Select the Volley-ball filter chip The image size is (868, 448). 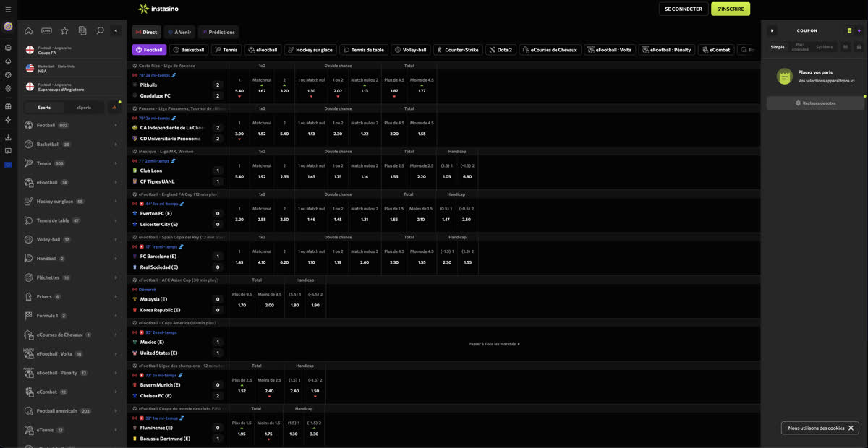411,50
